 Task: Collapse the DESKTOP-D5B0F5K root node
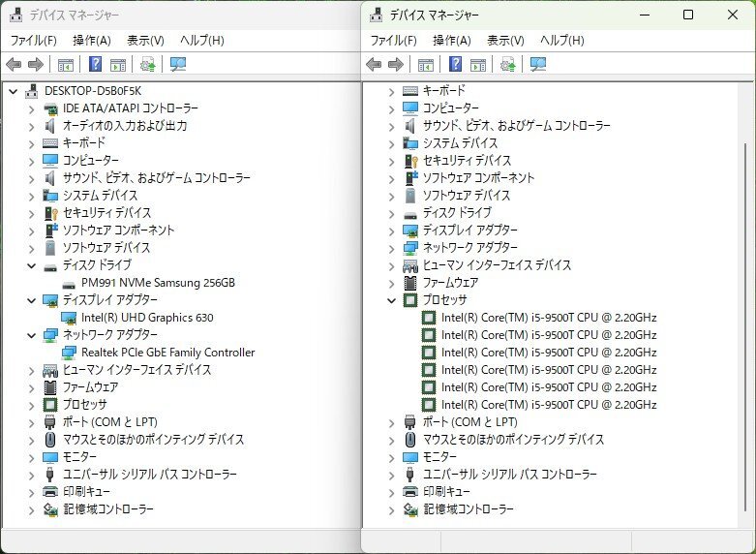pyautogui.click(x=13, y=91)
